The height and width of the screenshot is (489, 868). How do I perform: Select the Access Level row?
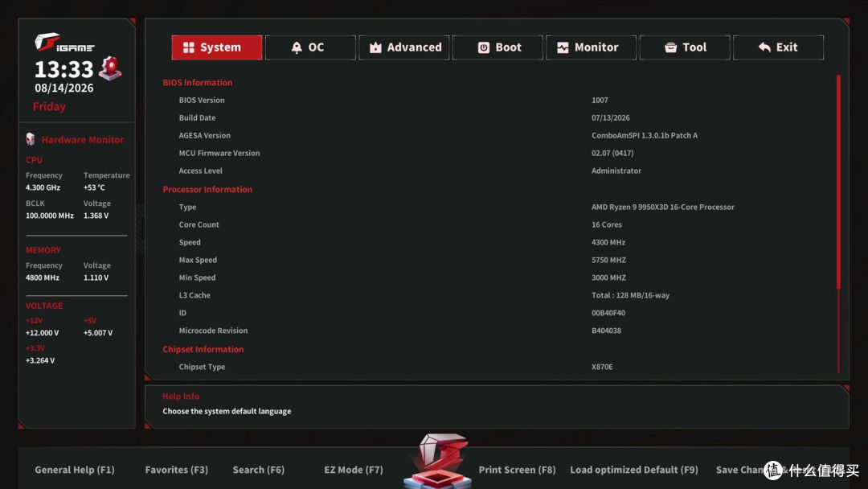[497, 171]
